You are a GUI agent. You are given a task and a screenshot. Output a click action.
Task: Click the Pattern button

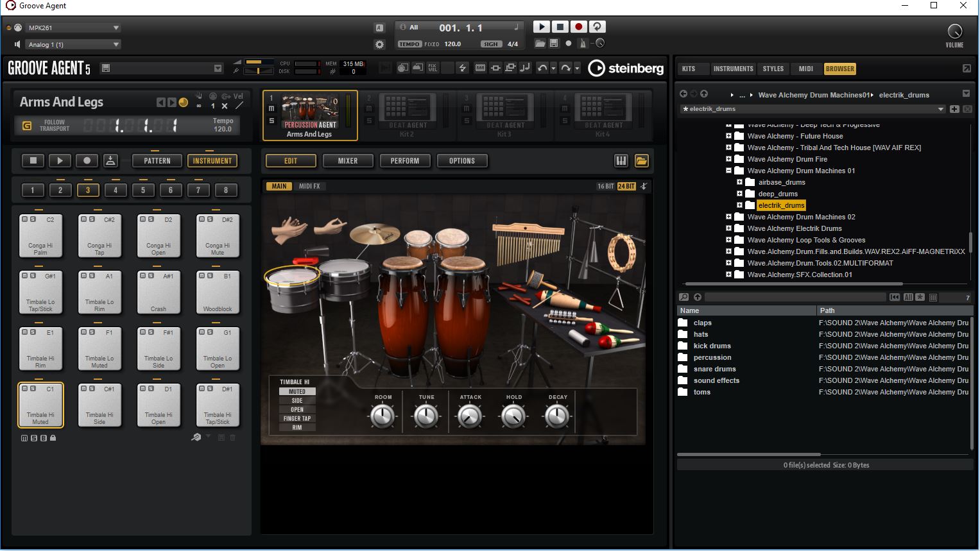[x=157, y=161]
